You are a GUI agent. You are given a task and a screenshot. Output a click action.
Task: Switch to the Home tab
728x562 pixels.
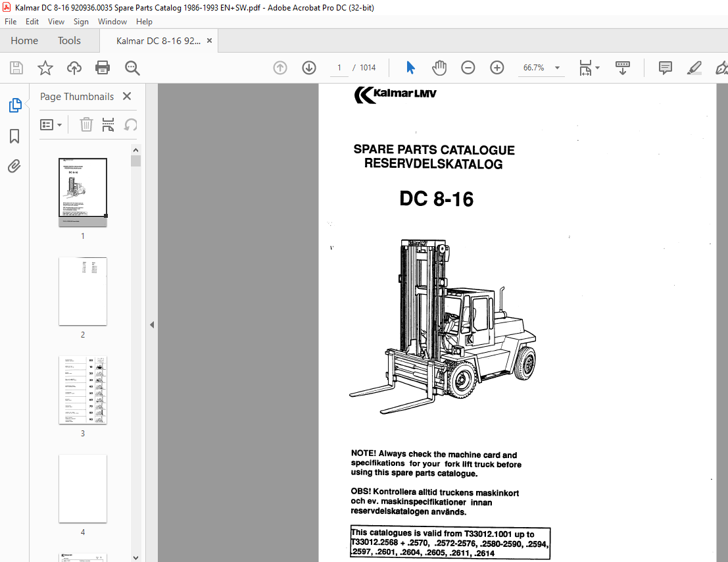(x=24, y=41)
